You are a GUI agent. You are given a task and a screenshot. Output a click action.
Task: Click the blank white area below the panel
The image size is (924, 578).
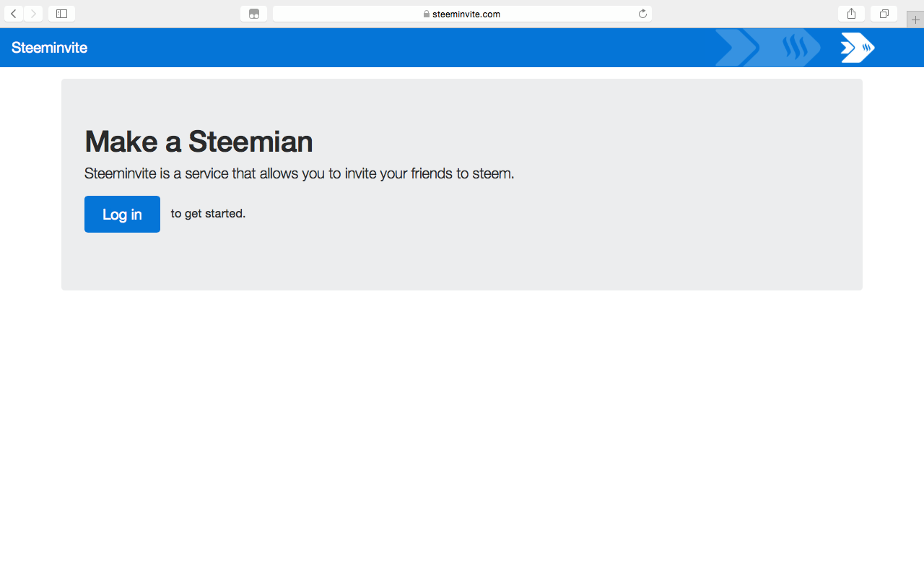point(462,433)
